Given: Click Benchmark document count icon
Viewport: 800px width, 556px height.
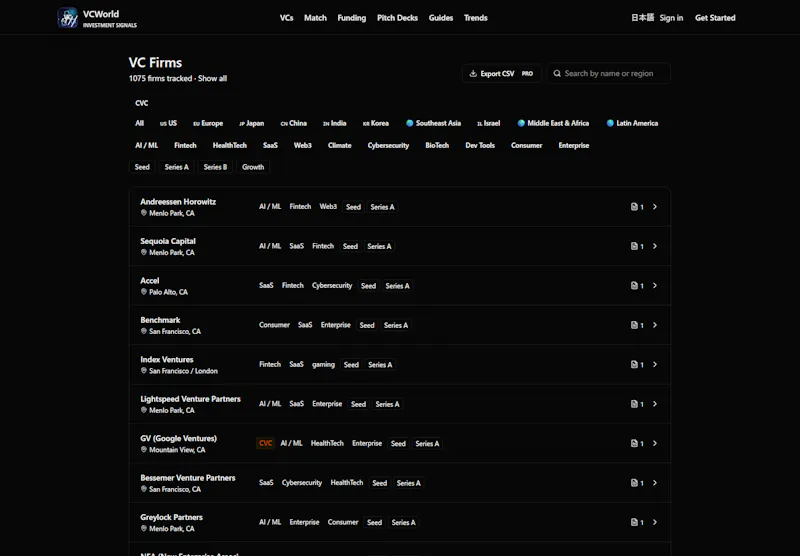Looking at the screenshot, I should [634, 325].
